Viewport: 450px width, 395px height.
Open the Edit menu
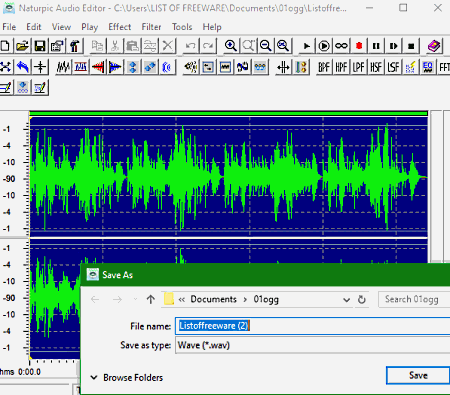[x=34, y=27]
